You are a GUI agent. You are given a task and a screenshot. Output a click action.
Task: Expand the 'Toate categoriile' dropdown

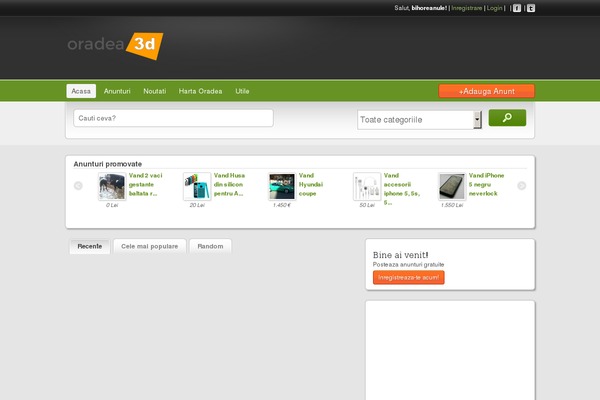click(x=419, y=120)
